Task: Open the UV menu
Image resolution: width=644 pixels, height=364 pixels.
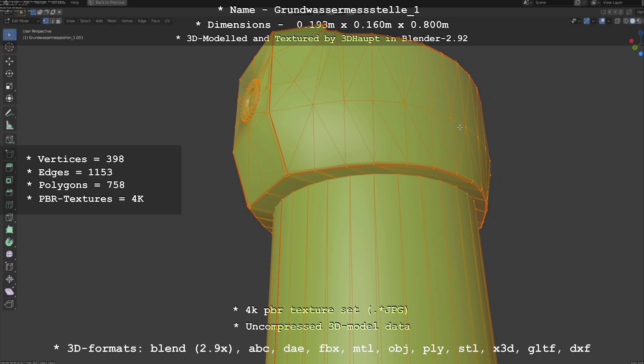Action: [167, 21]
